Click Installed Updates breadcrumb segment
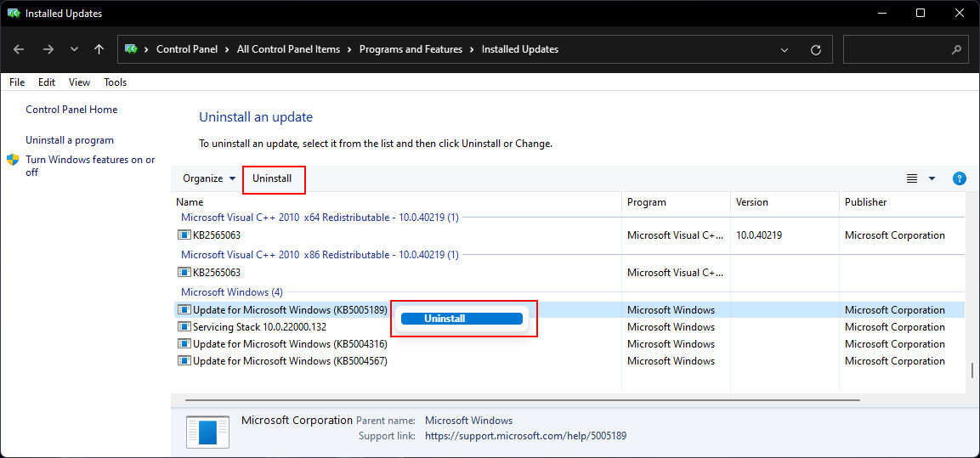Image resolution: width=980 pixels, height=458 pixels. click(x=520, y=49)
